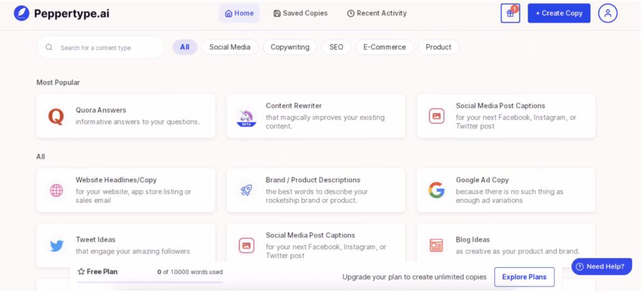Open the user profile avatar icon
The image size is (644, 293).
click(x=608, y=13)
